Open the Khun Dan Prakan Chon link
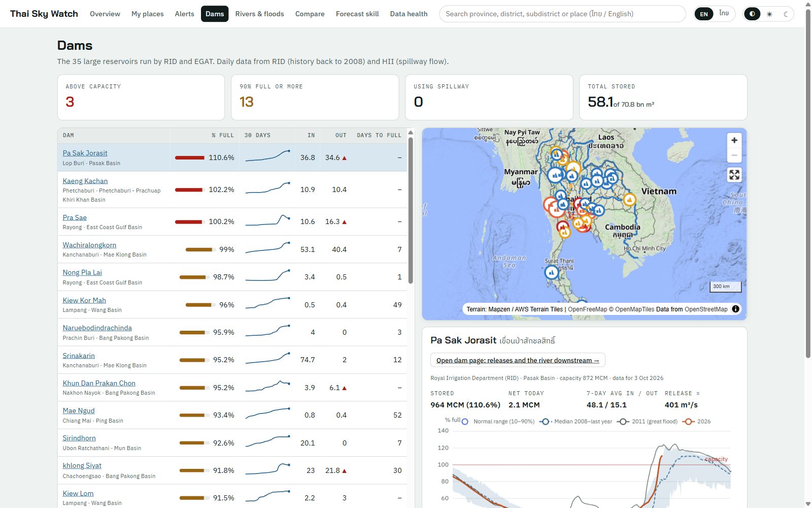 click(99, 383)
